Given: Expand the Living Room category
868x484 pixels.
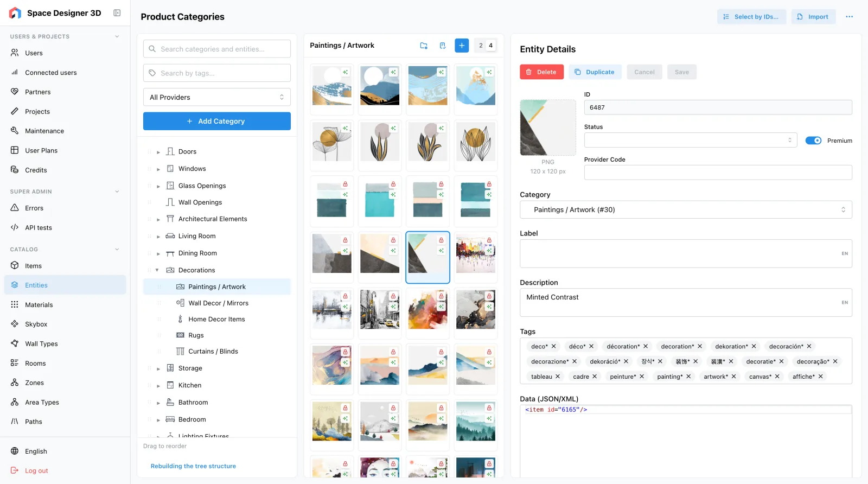Looking at the screenshot, I should (x=158, y=237).
